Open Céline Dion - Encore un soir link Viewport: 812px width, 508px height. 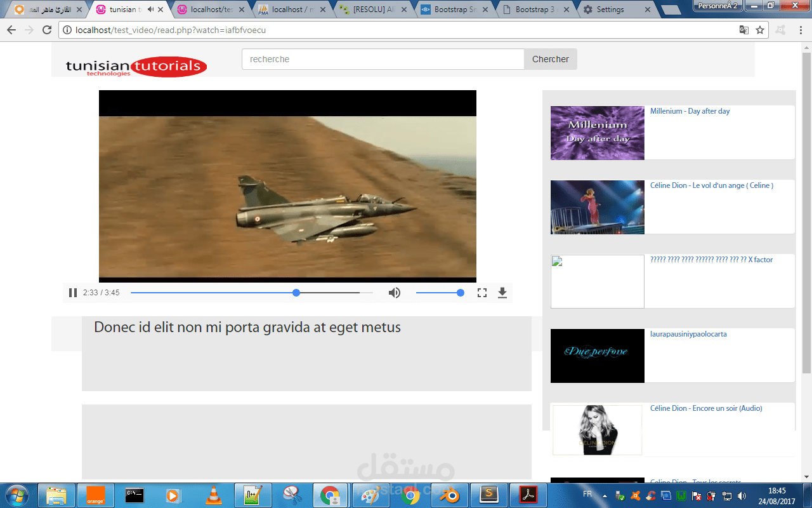(706, 408)
